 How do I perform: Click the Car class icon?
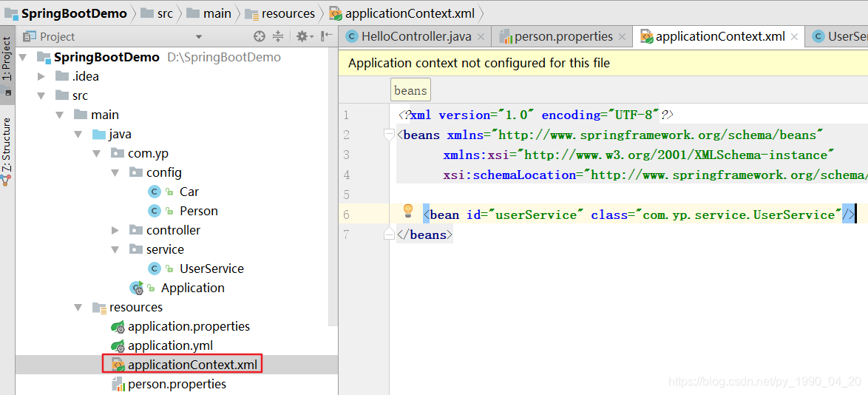(155, 192)
